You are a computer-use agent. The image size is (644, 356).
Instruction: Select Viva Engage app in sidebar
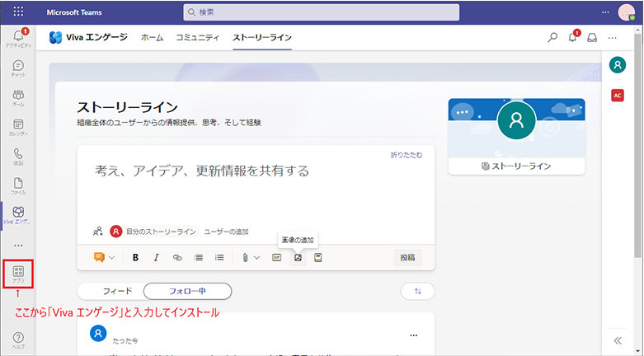pos(18,215)
